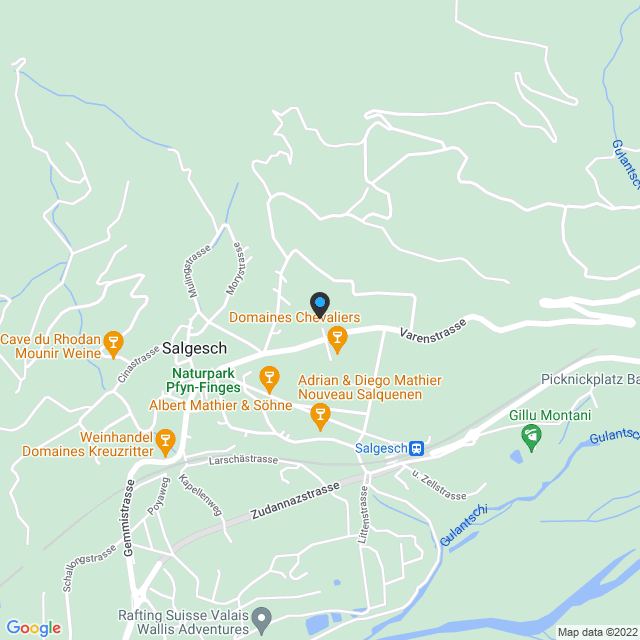Click the green Gillu Montani marker
The width and height of the screenshot is (640, 640).
coord(531,438)
